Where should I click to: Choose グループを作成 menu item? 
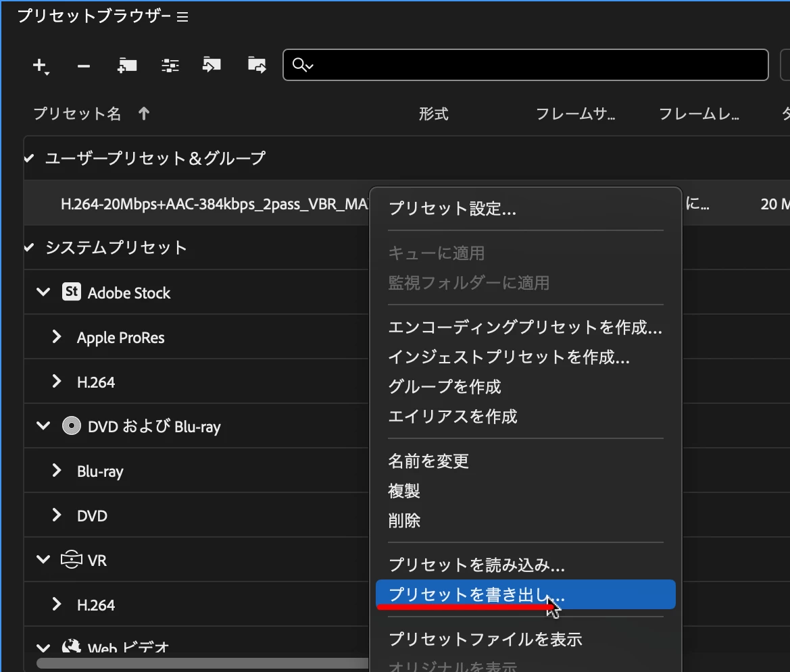(526, 387)
